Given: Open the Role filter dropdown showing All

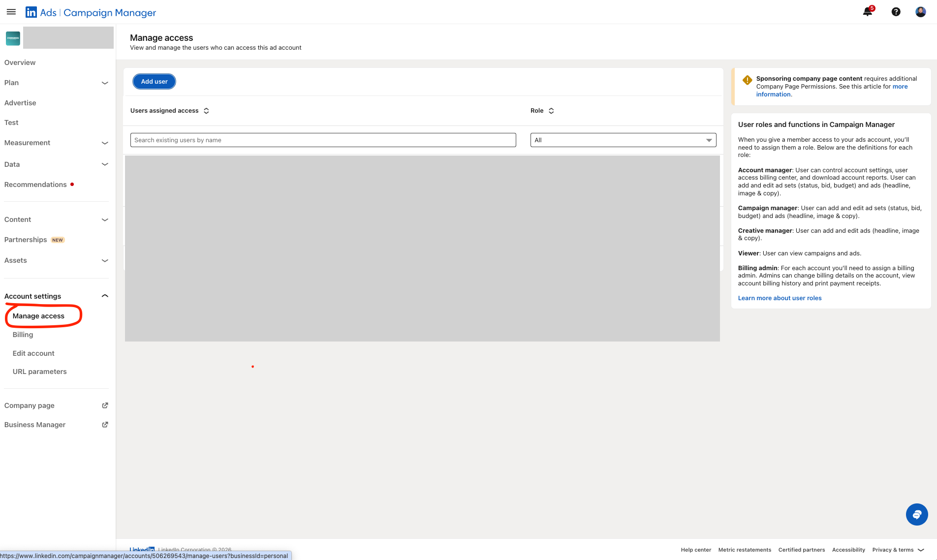Looking at the screenshot, I should coord(623,140).
